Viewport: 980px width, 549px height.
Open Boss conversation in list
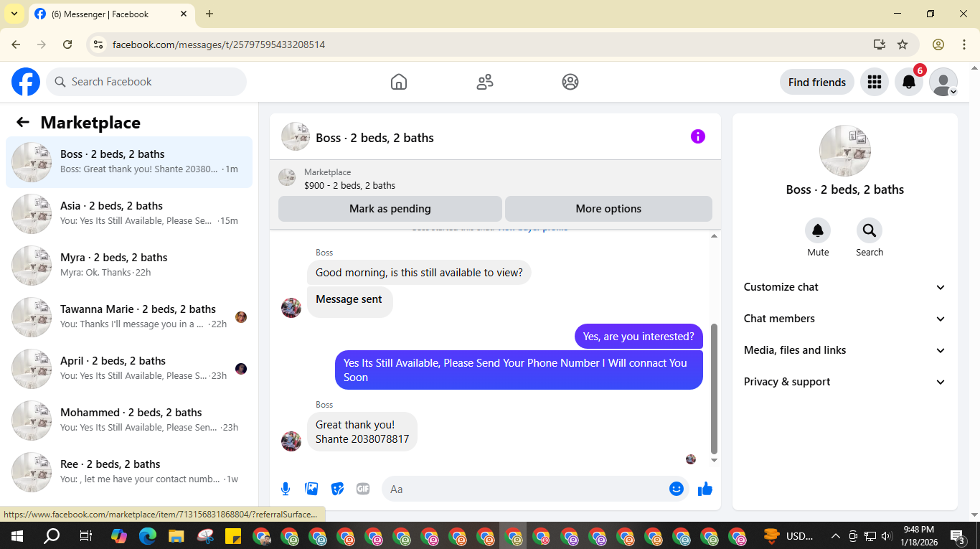point(129,162)
